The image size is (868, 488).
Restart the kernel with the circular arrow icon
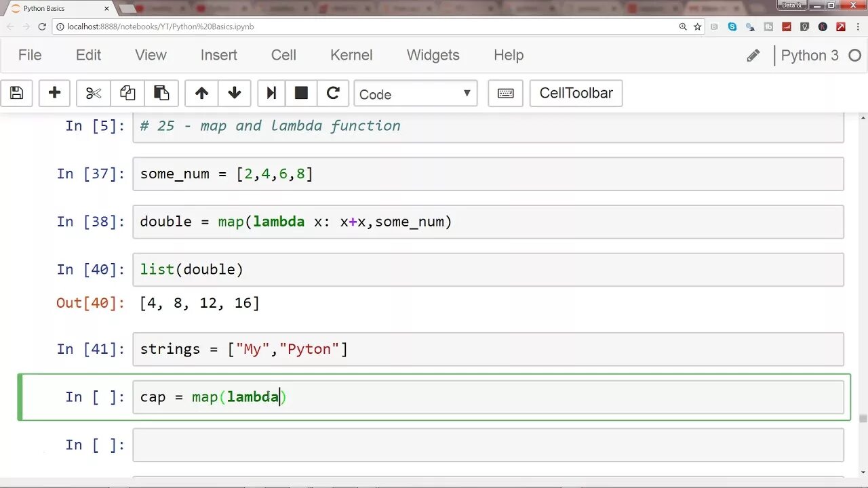click(x=333, y=93)
